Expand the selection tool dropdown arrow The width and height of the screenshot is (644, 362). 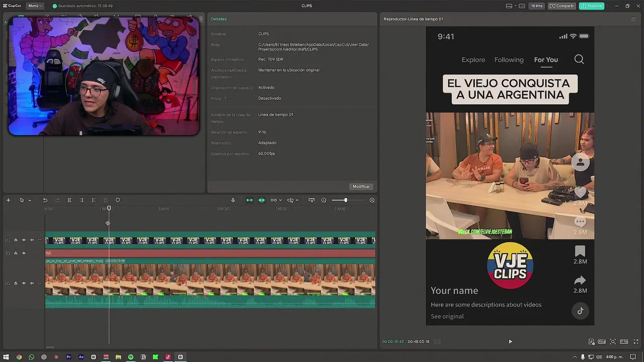point(29,200)
